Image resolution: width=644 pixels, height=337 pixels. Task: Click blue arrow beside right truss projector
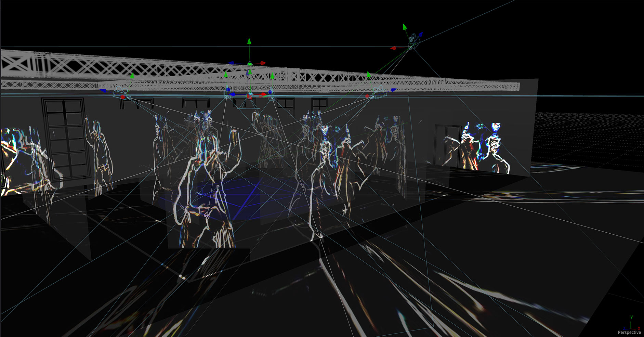click(393, 90)
